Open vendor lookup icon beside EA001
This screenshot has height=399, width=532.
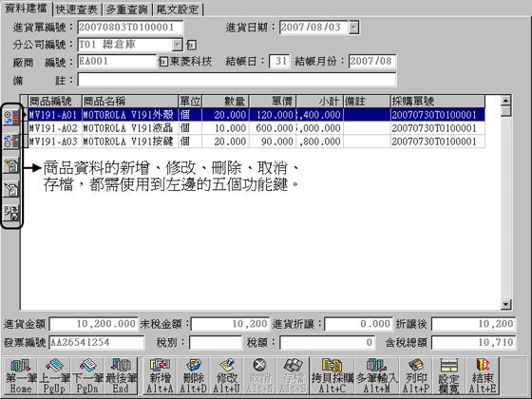(x=162, y=62)
